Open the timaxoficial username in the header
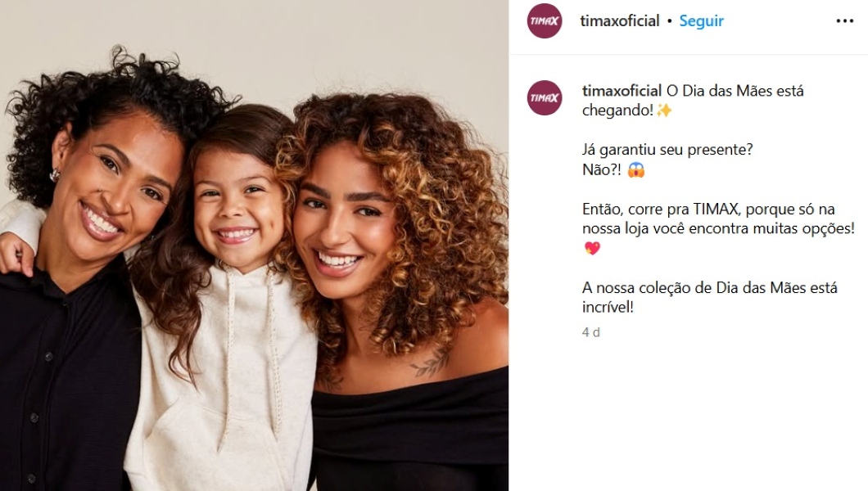 click(619, 21)
